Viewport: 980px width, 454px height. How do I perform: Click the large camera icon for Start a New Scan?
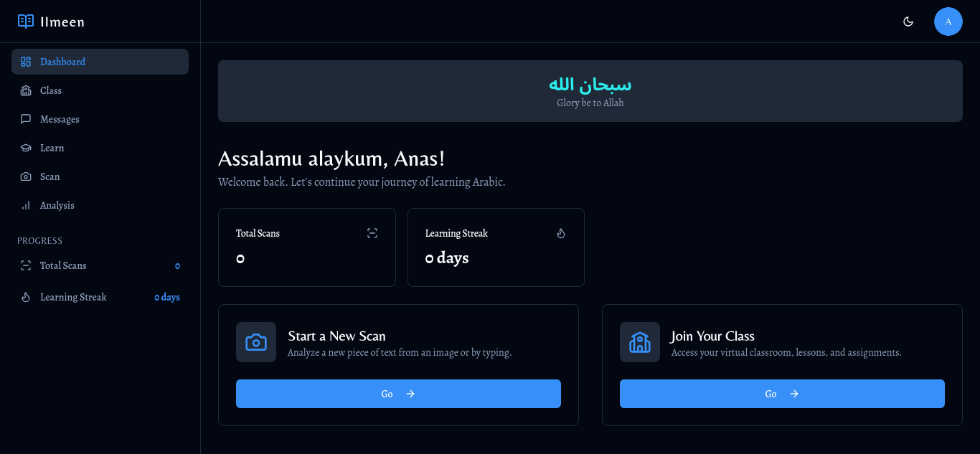[256, 342]
